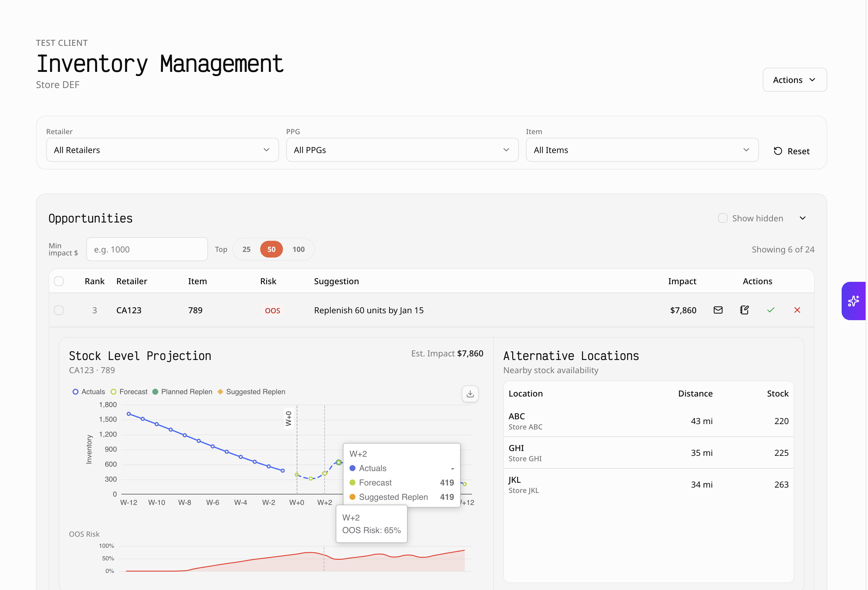Select Top 25 option
This screenshot has width=868, height=590.
(246, 249)
